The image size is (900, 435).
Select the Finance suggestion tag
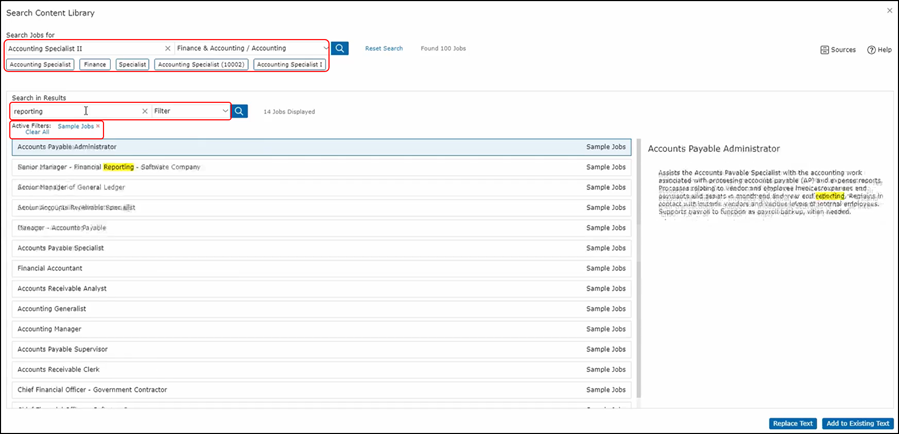[x=94, y=64]
